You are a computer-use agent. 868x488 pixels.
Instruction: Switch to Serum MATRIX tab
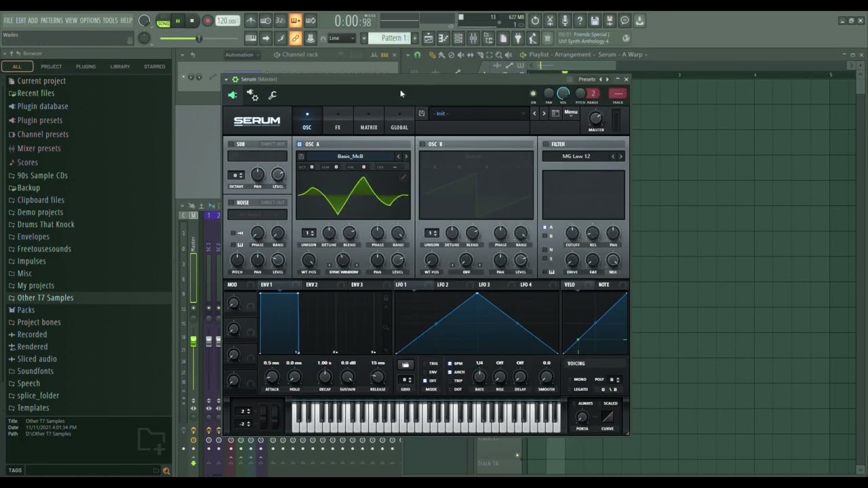369,122
